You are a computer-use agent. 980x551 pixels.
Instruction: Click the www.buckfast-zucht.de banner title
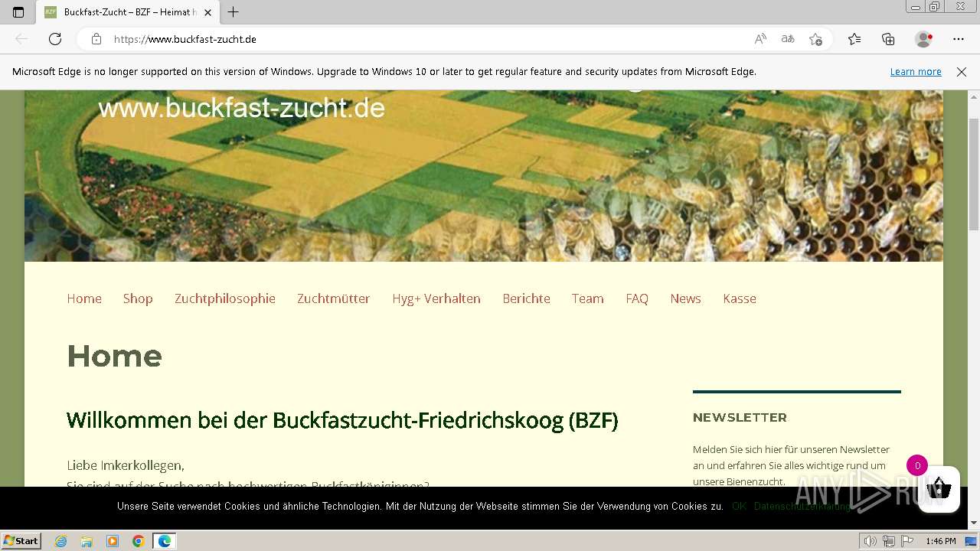point(241,108)
